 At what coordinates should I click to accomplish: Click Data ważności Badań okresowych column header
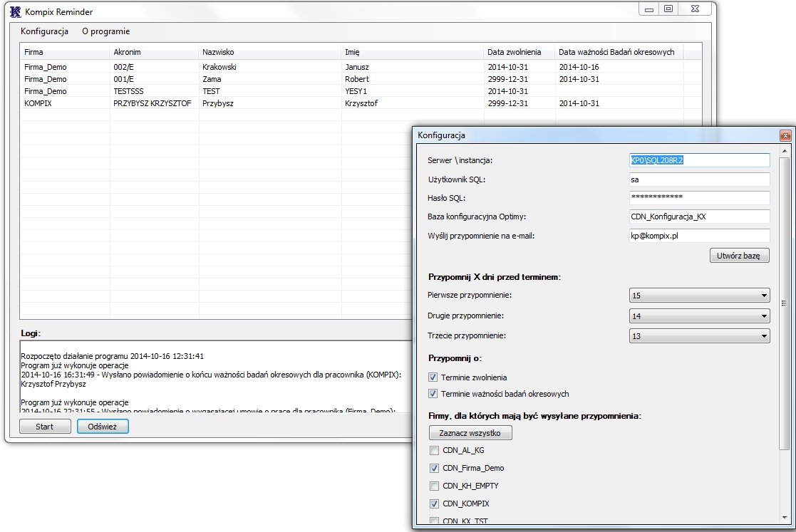pos(619,52)
